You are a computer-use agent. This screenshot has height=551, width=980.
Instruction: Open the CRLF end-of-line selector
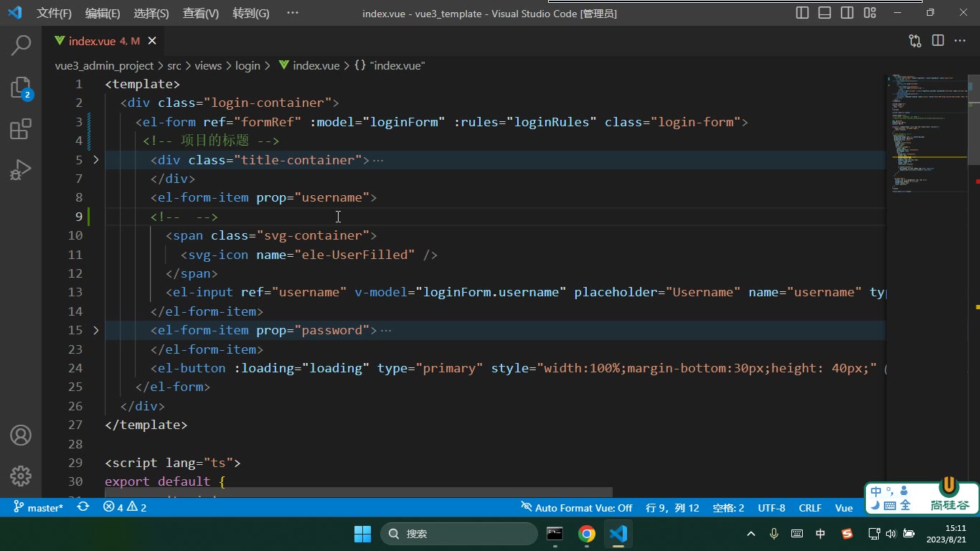click(x=810, y=507)
